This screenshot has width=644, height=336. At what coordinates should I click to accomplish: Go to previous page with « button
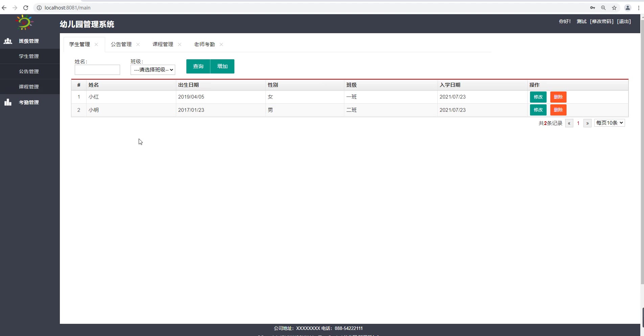click(569, 123)
